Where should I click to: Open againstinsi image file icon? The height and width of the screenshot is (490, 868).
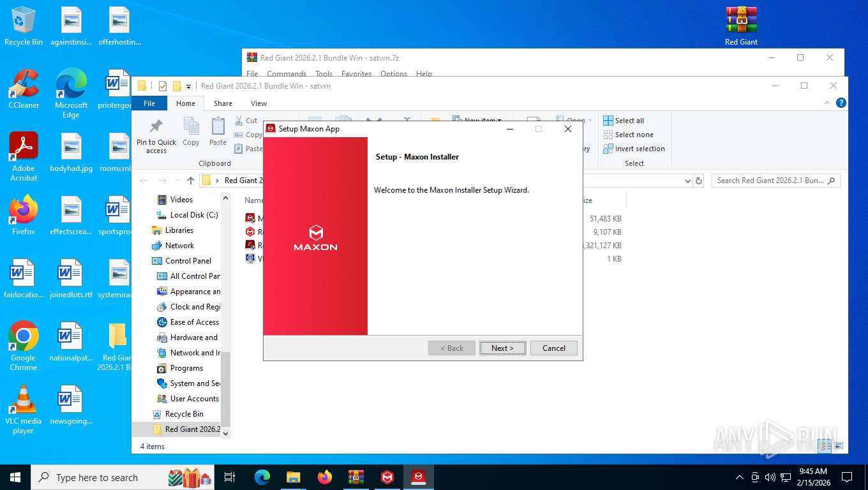(71, 26)
